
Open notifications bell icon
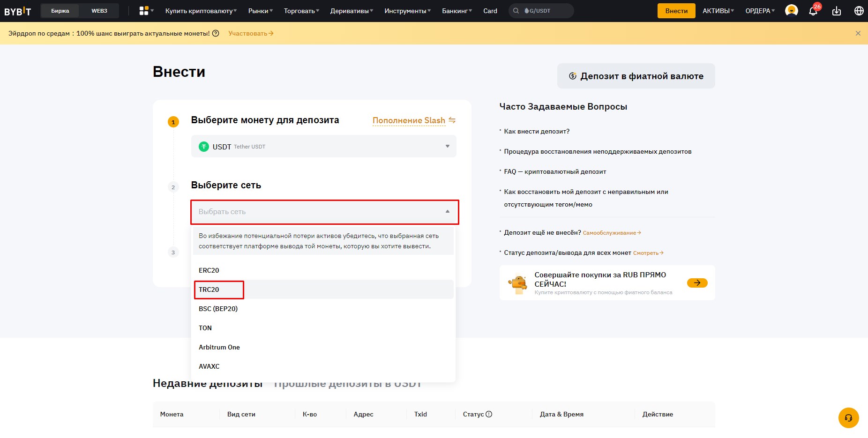tap(813, 11)
